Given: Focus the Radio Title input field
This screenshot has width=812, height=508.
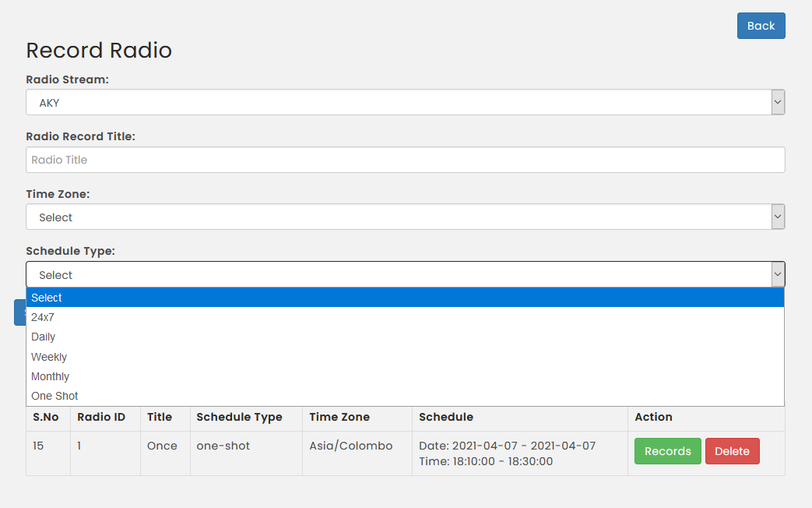Looking at the screenshot, I should pyautogui.click(x=406, y=160).
